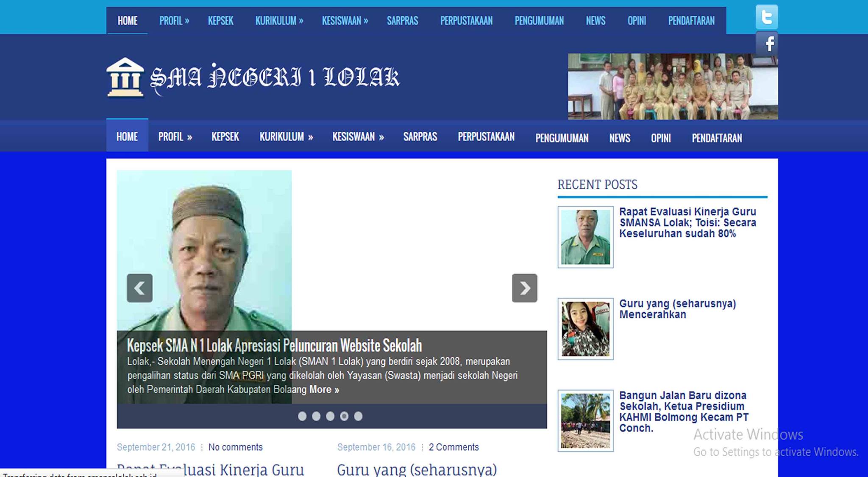Click the school building logo icon

(x=125, y=77)
